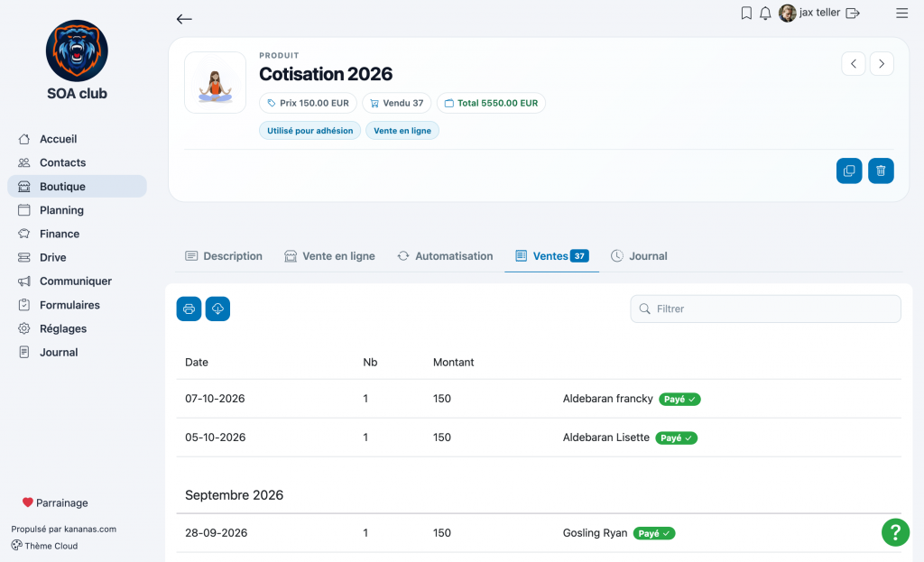Go to previous product chevron
The width and height of the screenshot is (924, 562).
coord(854,64)
